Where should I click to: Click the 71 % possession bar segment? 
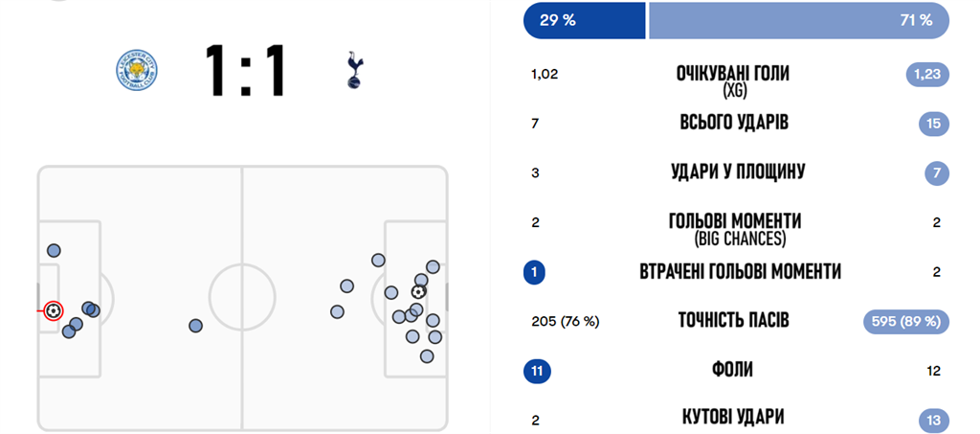pyautogui.click(x=799, y=21)
